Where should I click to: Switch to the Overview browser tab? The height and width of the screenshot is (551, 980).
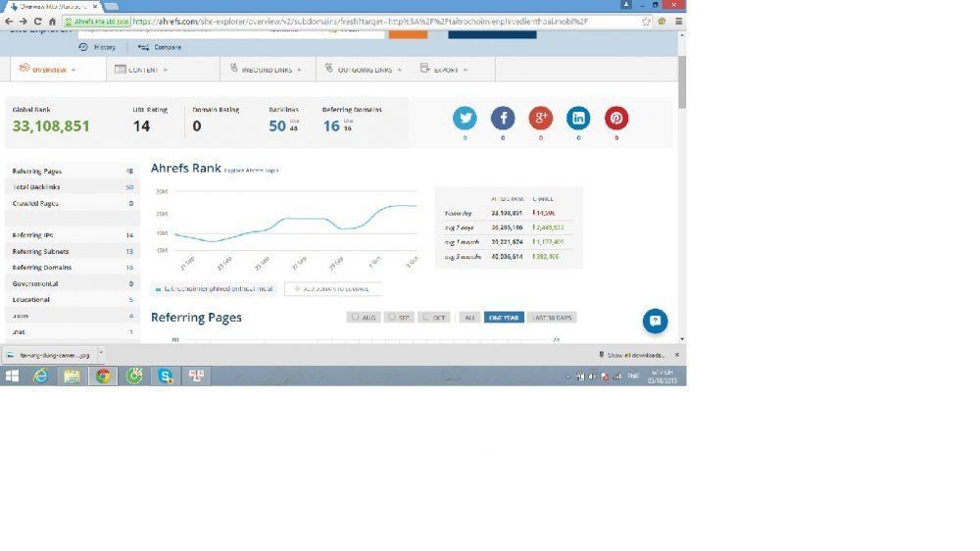click(54, 6)
